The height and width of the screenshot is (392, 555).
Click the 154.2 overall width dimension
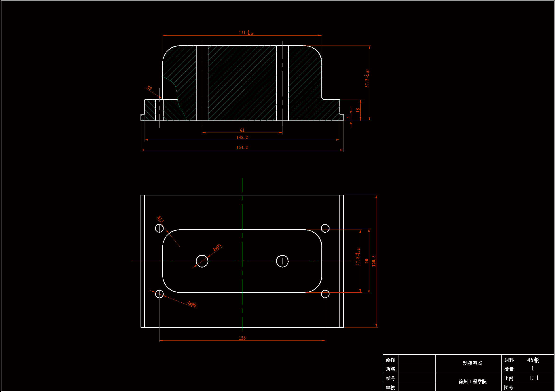tap(242, 148)
